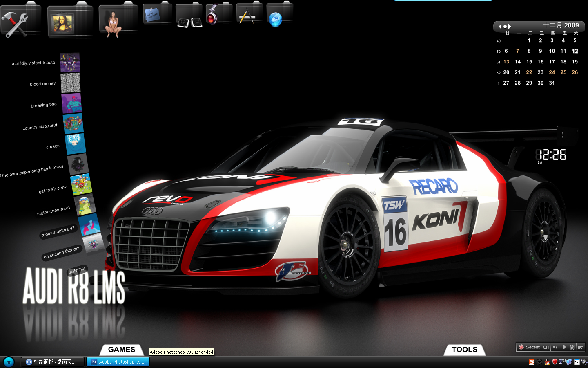The image size is (588, 368).
Task: Click the blood.money text label
Action: [x=43, y=84]
